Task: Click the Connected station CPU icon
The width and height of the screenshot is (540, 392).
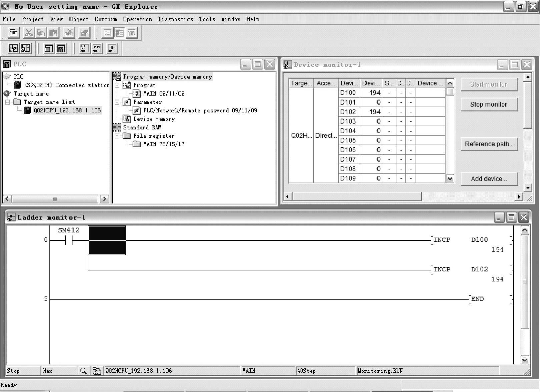Action: tap(17, 85)
